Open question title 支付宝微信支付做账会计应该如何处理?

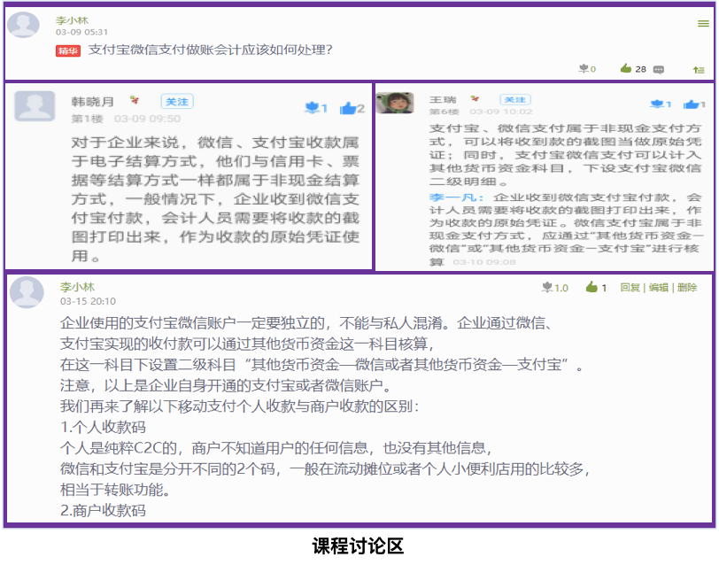point(211,50)
